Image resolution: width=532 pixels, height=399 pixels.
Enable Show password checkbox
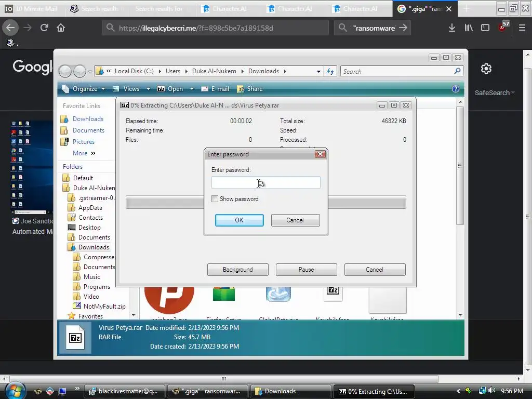click(x=215, y=199)
